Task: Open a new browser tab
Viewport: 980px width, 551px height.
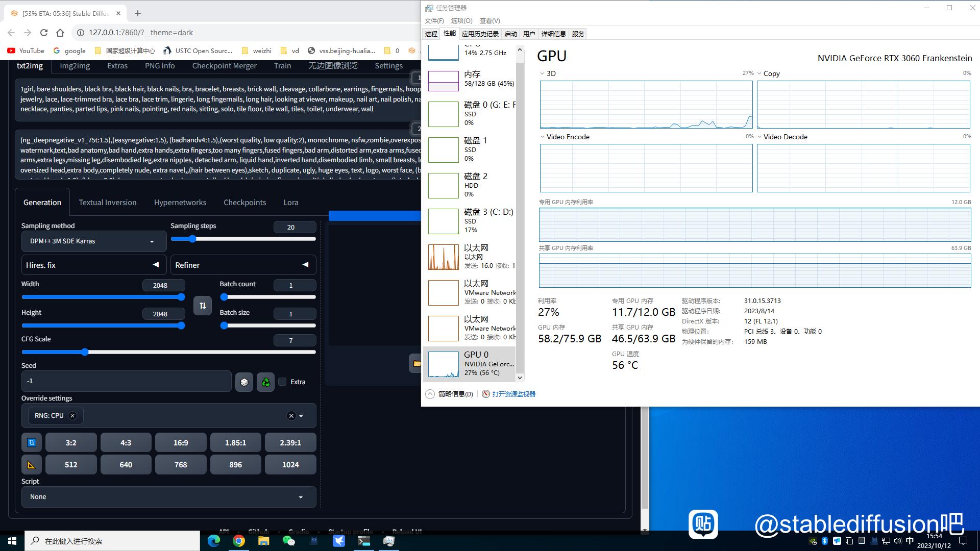Action: (x=138, y=13)
